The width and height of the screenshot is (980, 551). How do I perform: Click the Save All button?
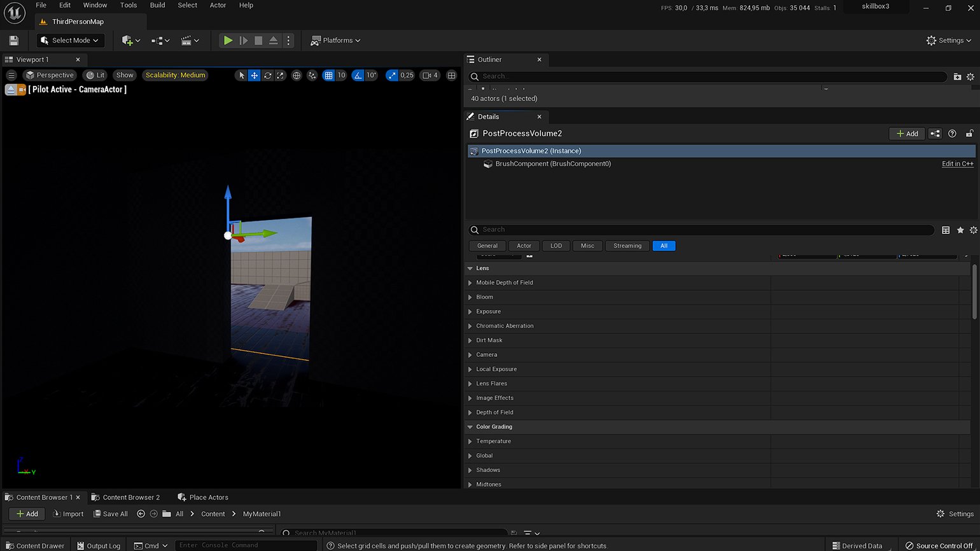110,514
